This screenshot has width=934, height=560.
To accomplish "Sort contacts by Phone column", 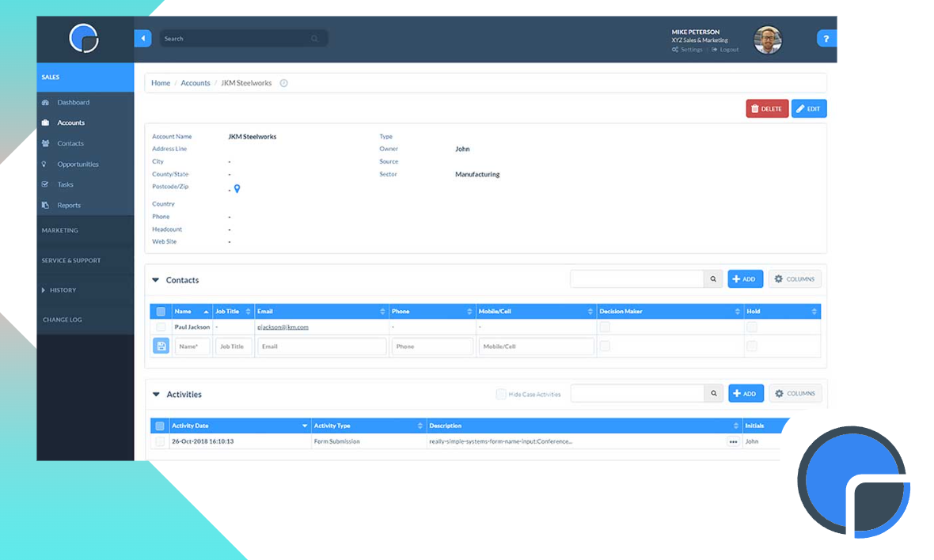I will pyautogui.click(x=432, y=312).
